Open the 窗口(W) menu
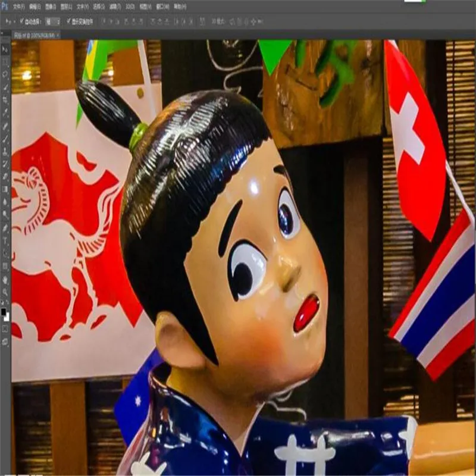Screen dimensions: 476x476 [162, 7]
